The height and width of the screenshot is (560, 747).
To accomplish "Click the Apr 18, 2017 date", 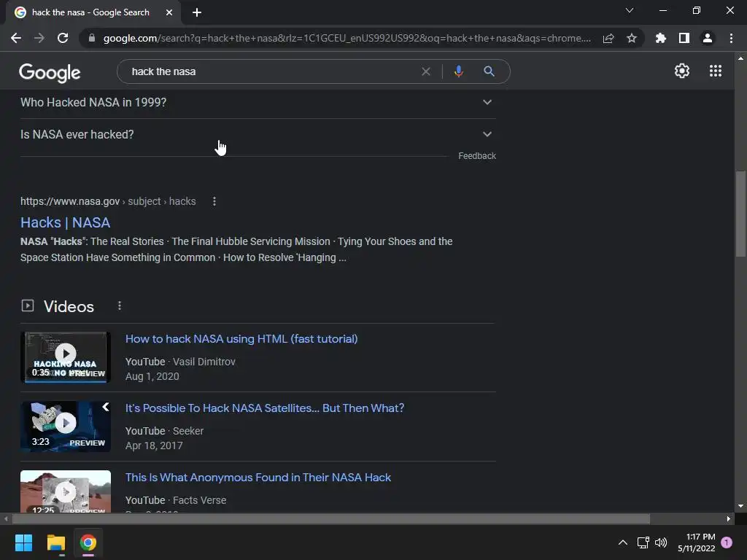I will point(154,446).
